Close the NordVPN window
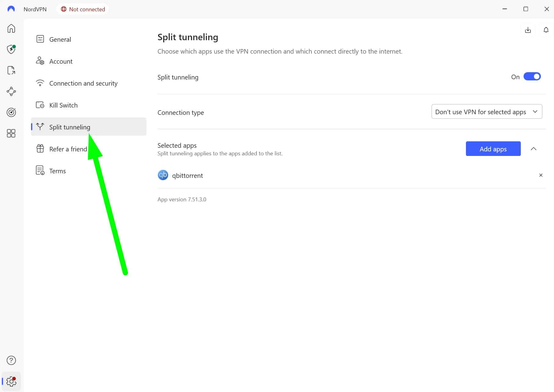Screen dimensions: 554x392 pos(547,9)
